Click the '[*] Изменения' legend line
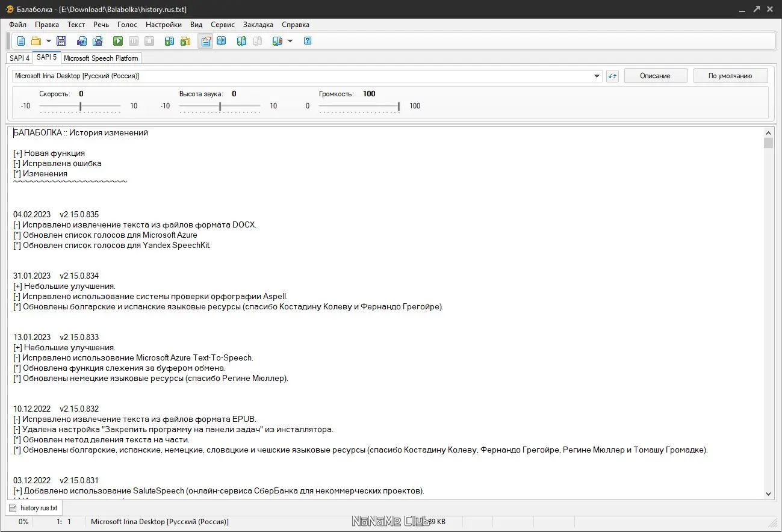 pyautogui.click(x=40, y=174)
